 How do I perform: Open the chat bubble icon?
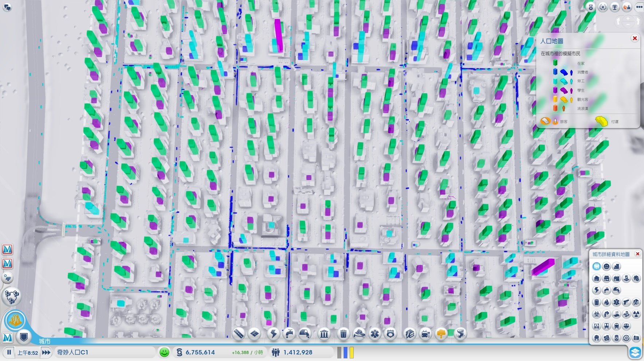(x=7, y=7)
